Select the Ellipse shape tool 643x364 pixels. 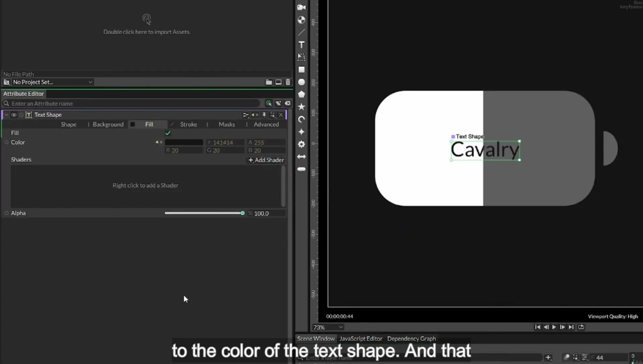(x=301, y=82)
